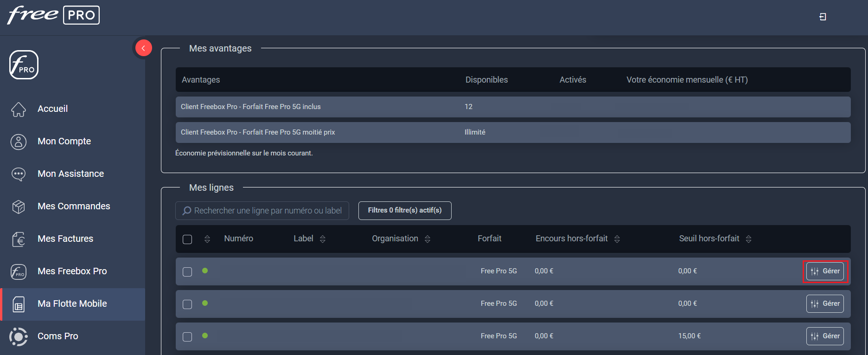
Task: Sort by the Encours hors-forfait column arrows
Action: tap(617, 239)
